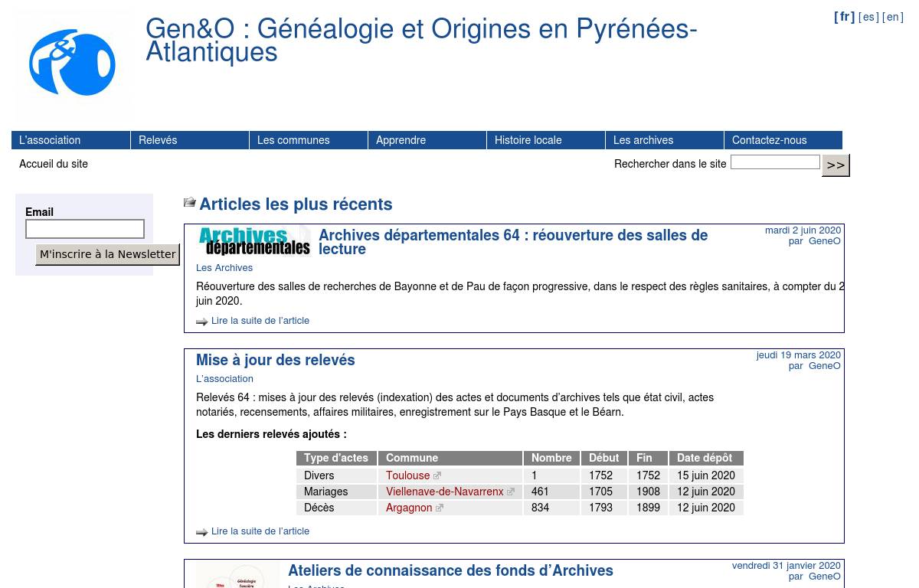This screenshot has width=919, height=588.
Task: Click the external link icon beside Viellenave-de-Navarrenx
Action: (511, 492)
